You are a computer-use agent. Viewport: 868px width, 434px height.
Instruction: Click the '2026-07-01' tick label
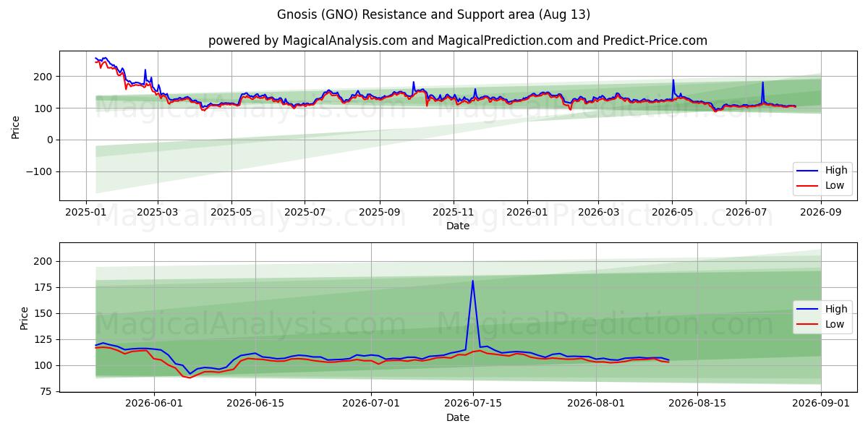(x=371, y=404)
